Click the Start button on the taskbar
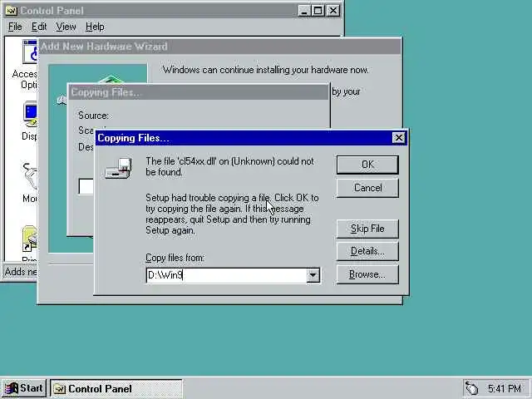532x399 pixels. tap(24, 388)
